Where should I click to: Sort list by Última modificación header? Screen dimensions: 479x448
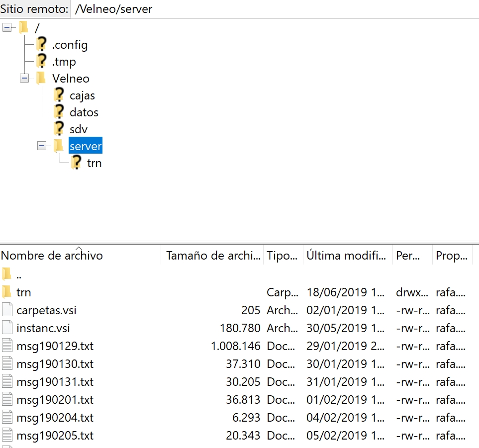pos(346,256)
